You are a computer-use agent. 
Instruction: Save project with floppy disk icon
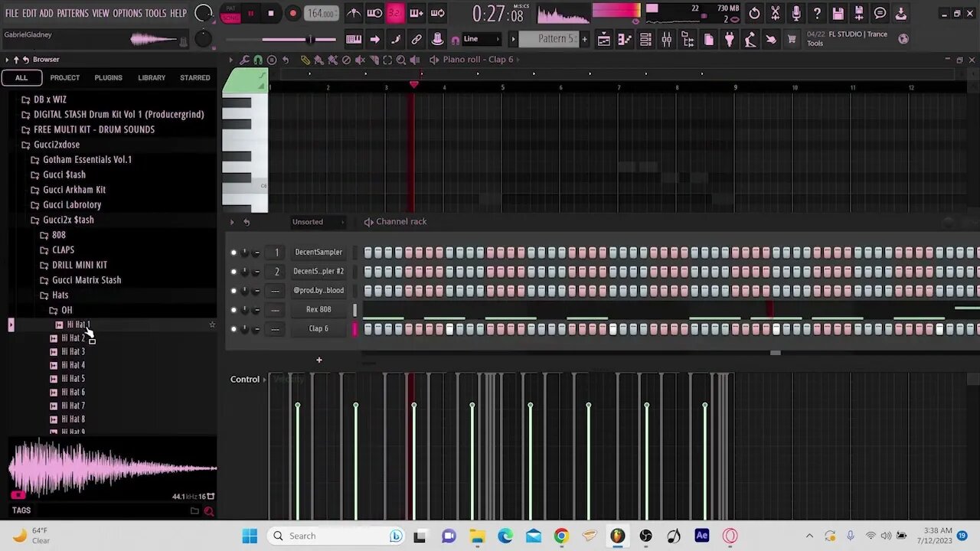(838, 13)
